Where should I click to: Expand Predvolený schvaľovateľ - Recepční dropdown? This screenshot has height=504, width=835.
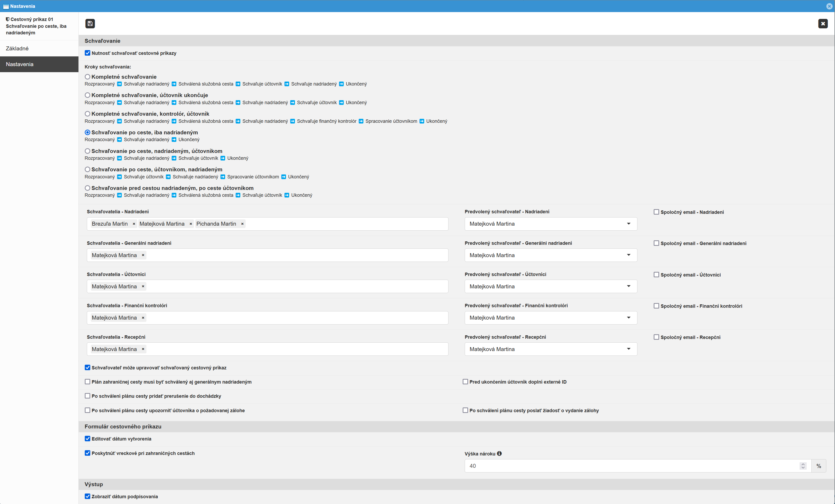click(550, 349)
